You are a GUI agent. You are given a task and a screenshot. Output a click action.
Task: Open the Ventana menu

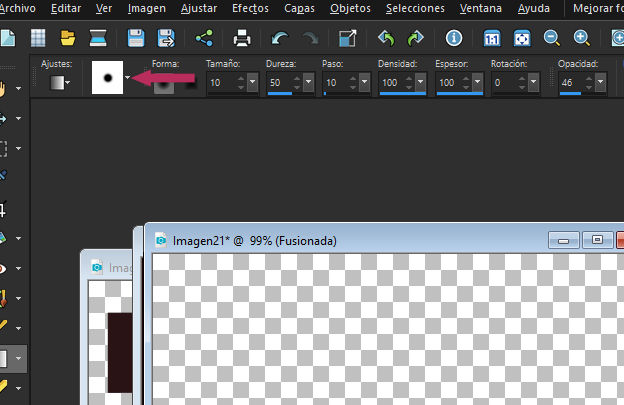point(481,8)
